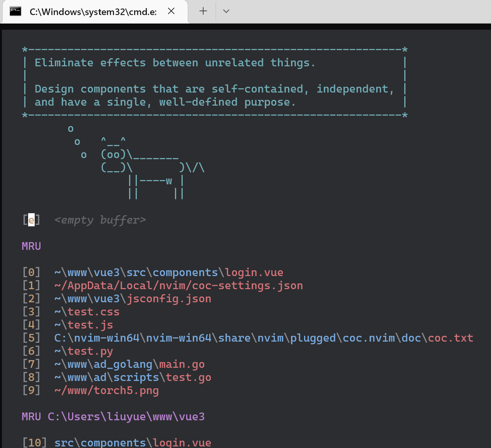
Task: Click the MRU C:\Users\liuyue\www\vue3 heading
Action: coord(113,417)
